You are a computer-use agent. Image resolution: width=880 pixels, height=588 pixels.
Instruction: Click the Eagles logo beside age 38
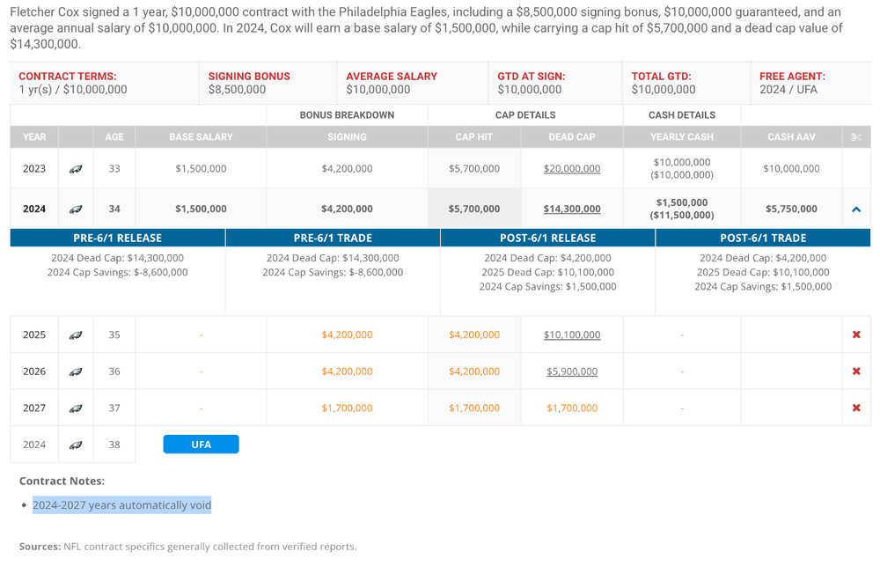[76, 445]
